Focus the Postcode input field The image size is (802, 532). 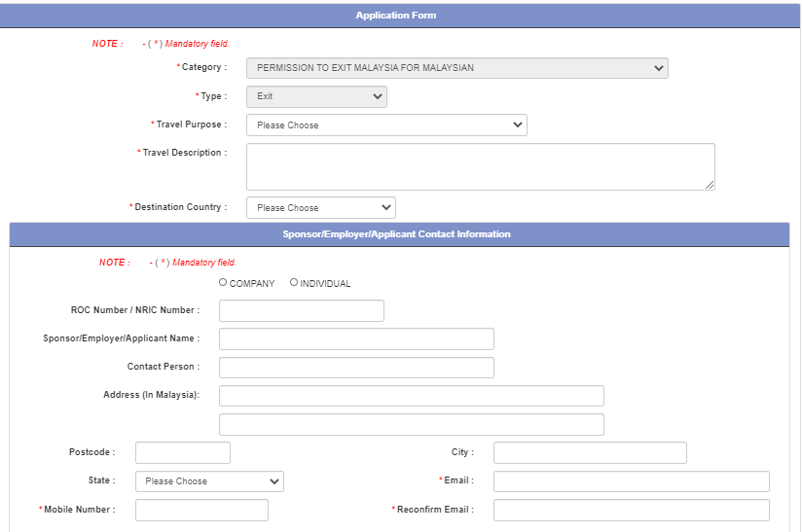[183, 452]
